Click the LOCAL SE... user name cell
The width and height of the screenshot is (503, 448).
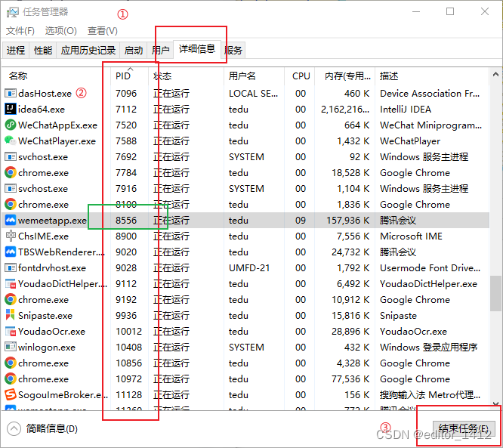(x=253, y=94)
